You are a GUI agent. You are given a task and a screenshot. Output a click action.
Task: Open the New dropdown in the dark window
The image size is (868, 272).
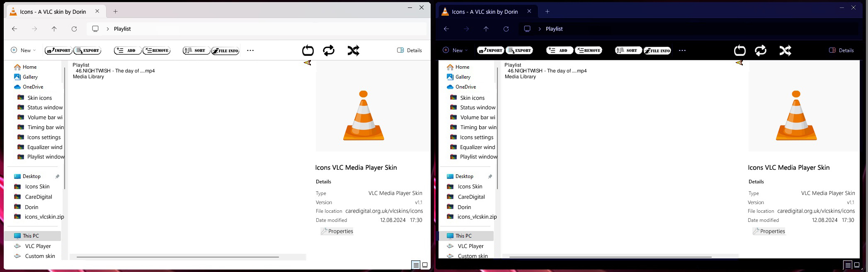455,50
